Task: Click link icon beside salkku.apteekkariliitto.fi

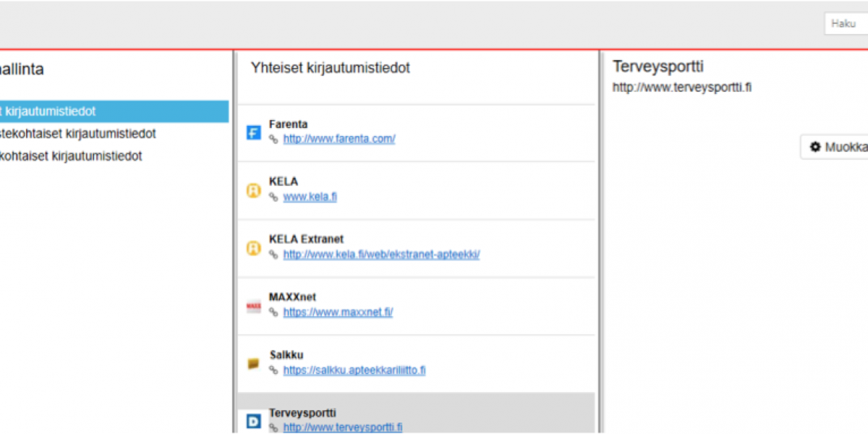Action: click(x=273, y=370)
